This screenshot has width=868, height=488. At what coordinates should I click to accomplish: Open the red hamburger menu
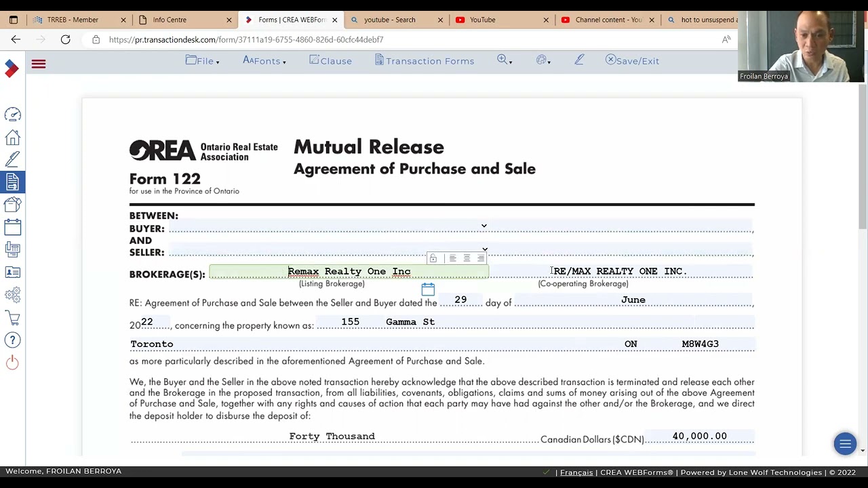point(38,64)
